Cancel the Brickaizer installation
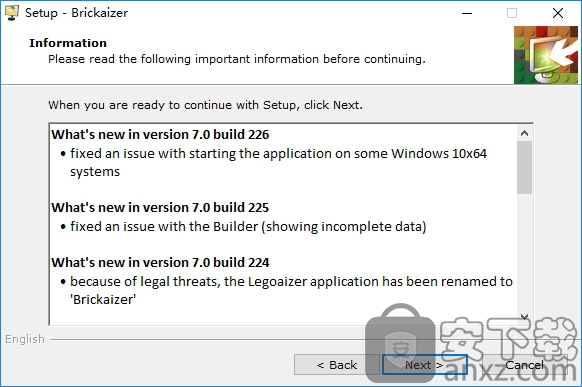Viewport: 582px width, 387px height. (524, 365)
